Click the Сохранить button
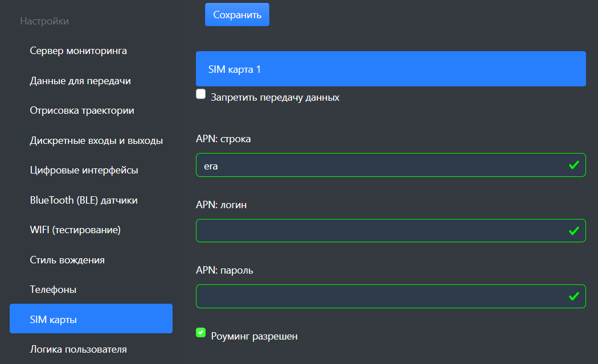This screenshot has height=364, width=598. click(237, 15)
